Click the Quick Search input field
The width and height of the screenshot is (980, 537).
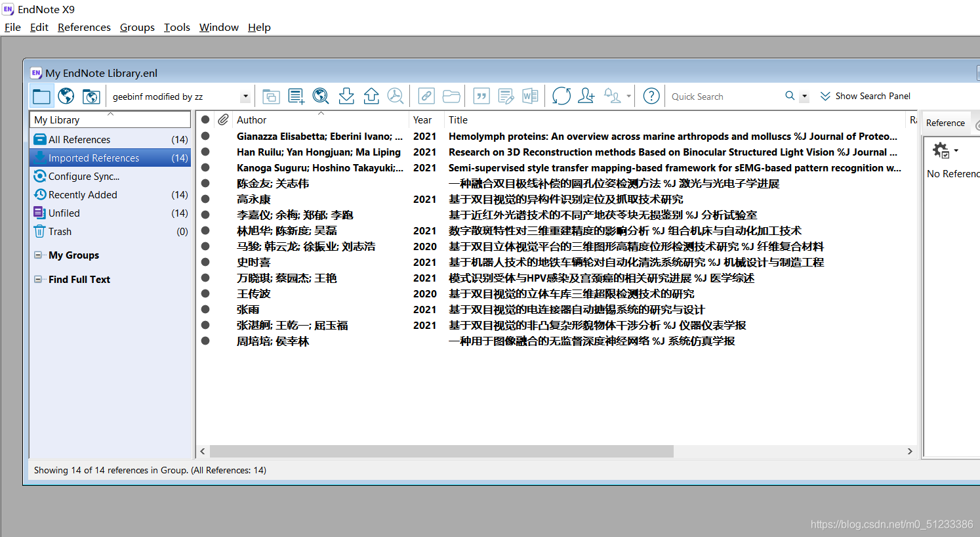[725, 97]
